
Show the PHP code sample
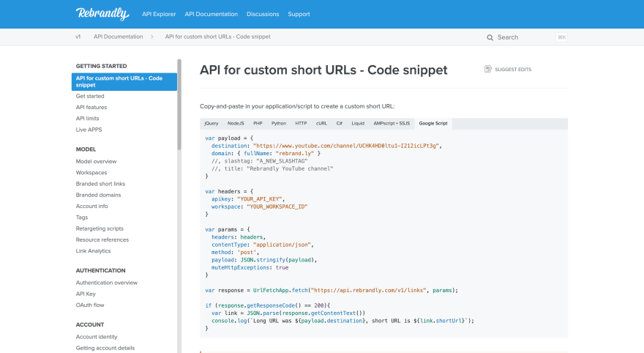(x=258, y=123)
